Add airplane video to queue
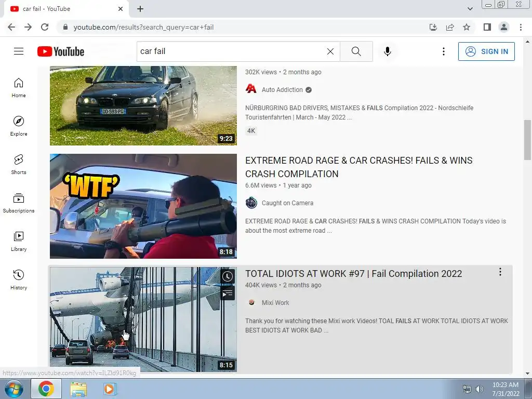The height and width of the screenshot is (399, 532). (228, 294)
